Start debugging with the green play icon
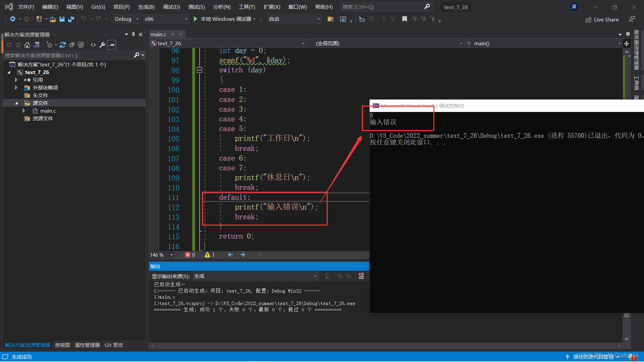644x362 pixels. (196, 19)
